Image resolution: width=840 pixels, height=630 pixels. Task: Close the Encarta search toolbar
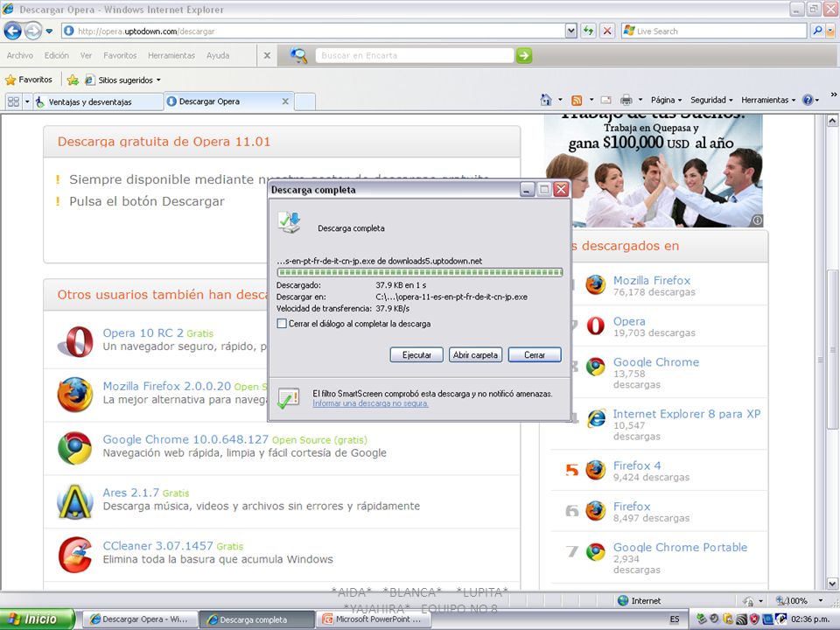pos(267,55)
